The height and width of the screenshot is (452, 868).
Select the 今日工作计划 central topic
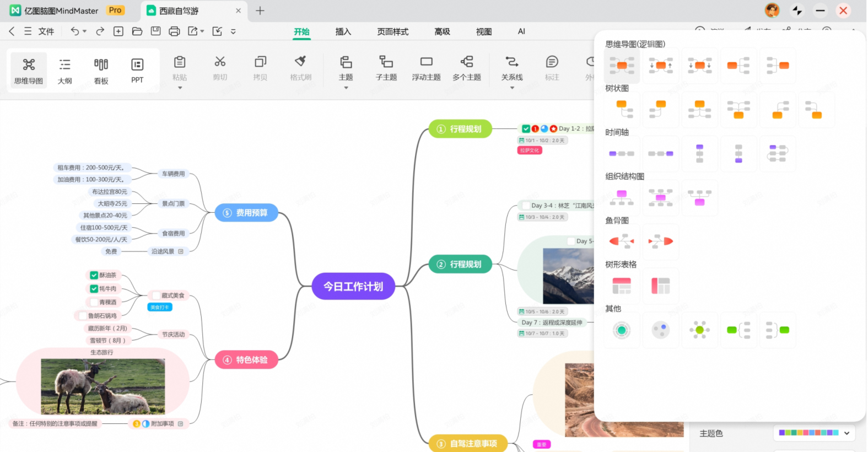click(x=353, y=287)
